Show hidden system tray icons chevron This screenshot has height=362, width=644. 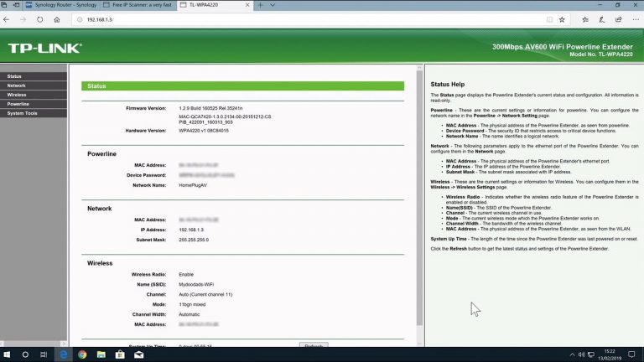pyautogui.click(x=572, y=354)
